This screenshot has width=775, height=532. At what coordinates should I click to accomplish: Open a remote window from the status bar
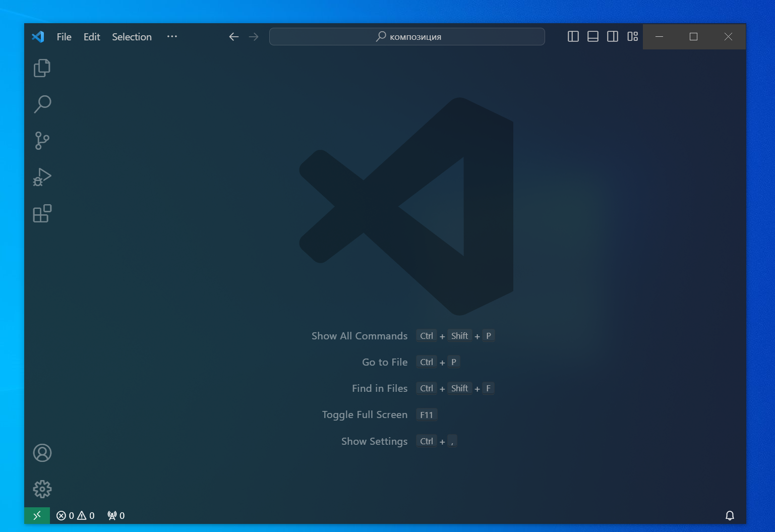[x=37, y=515]
